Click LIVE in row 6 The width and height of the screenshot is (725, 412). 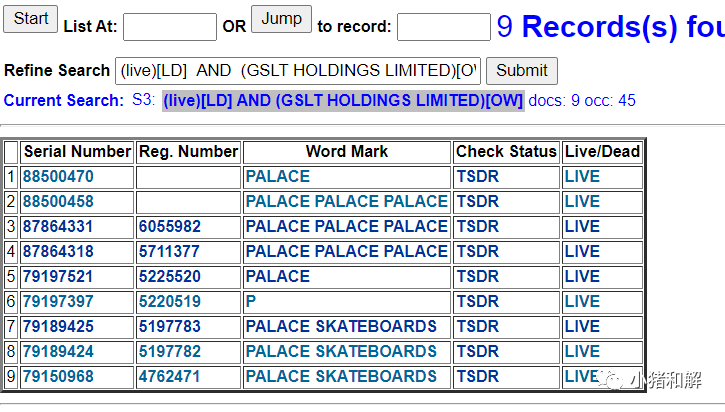tap(582, 301)
